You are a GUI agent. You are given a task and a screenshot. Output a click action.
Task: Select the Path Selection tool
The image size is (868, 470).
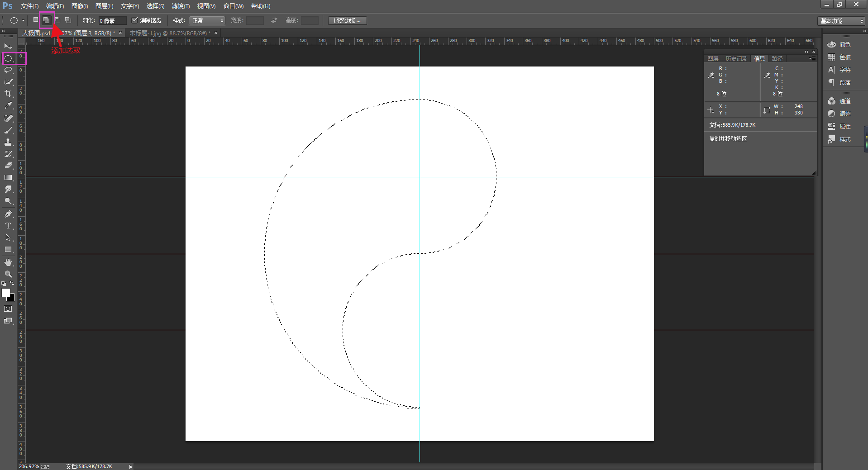coord(8,237)
